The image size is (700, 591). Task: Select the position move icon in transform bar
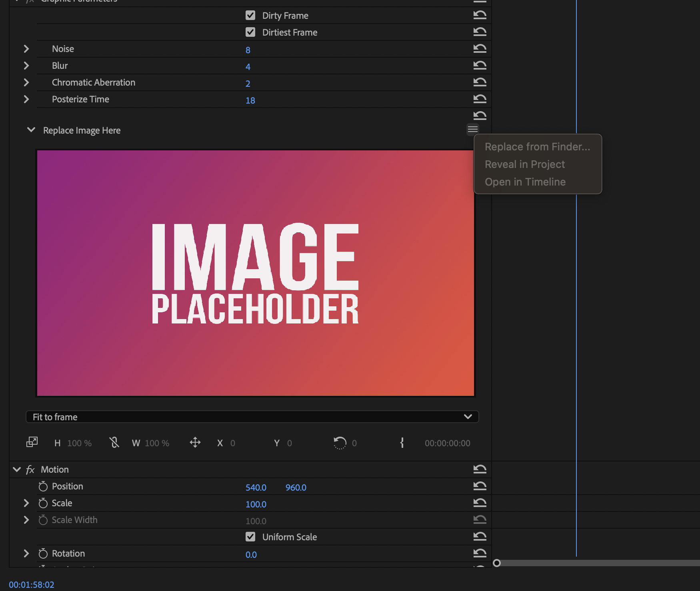[x=195, y=443]
